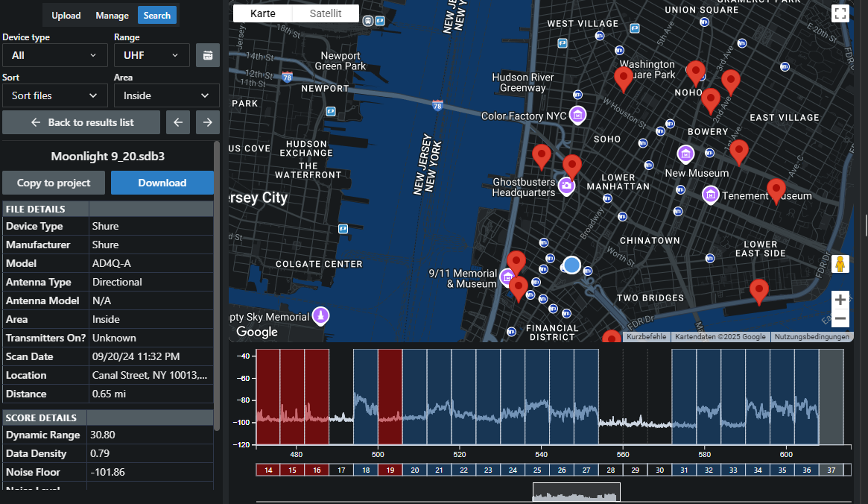Expand the Sort files dropdown
868x504 pixels.
[54, 95]
